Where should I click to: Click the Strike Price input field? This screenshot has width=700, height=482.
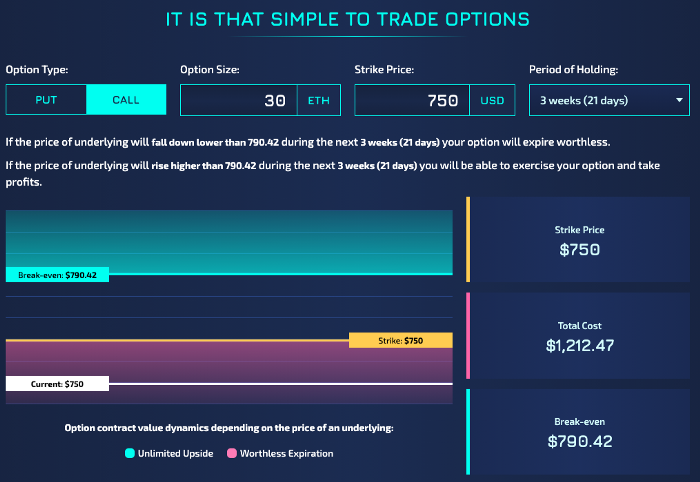click(x=412, y=100)
